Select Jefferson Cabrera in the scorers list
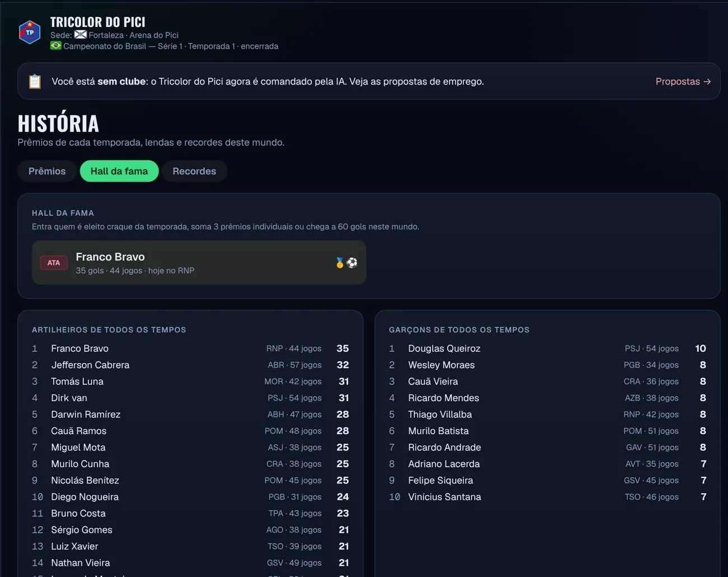 [x=190, y=365]
